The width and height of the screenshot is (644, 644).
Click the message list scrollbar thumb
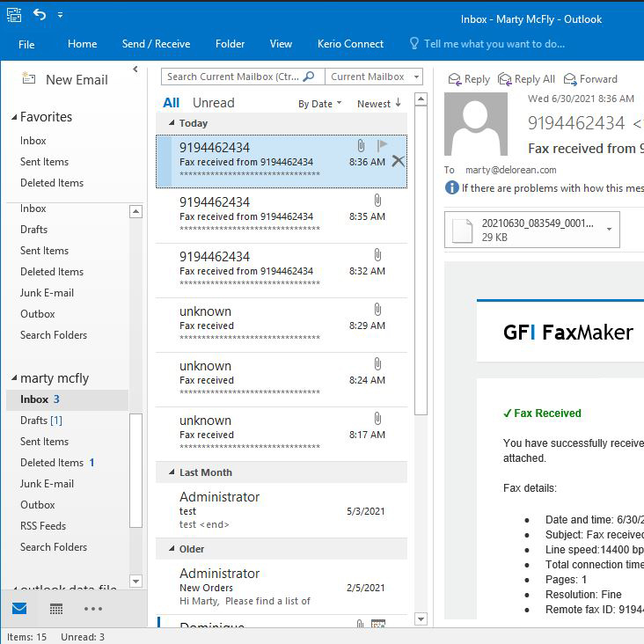(421, 260)
